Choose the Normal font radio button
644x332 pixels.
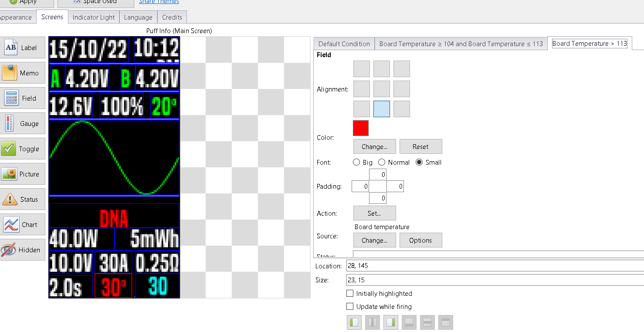[x=382, y=163]
